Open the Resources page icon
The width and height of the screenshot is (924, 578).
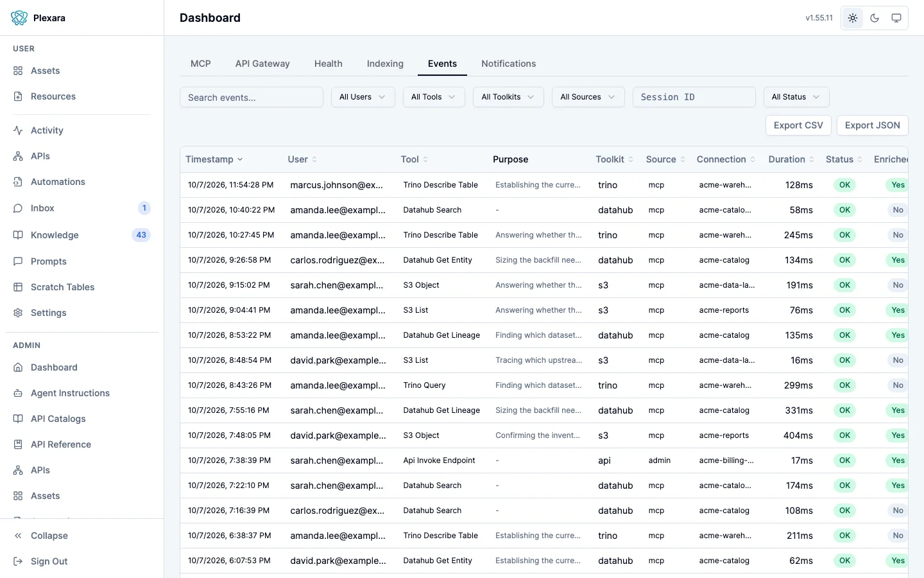(18, 96)
